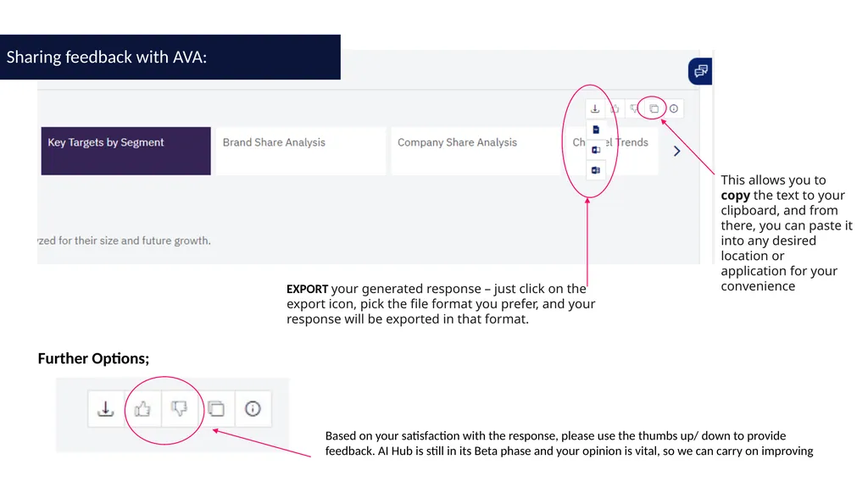Open the Company Share Analysis tab

point(476,151)
